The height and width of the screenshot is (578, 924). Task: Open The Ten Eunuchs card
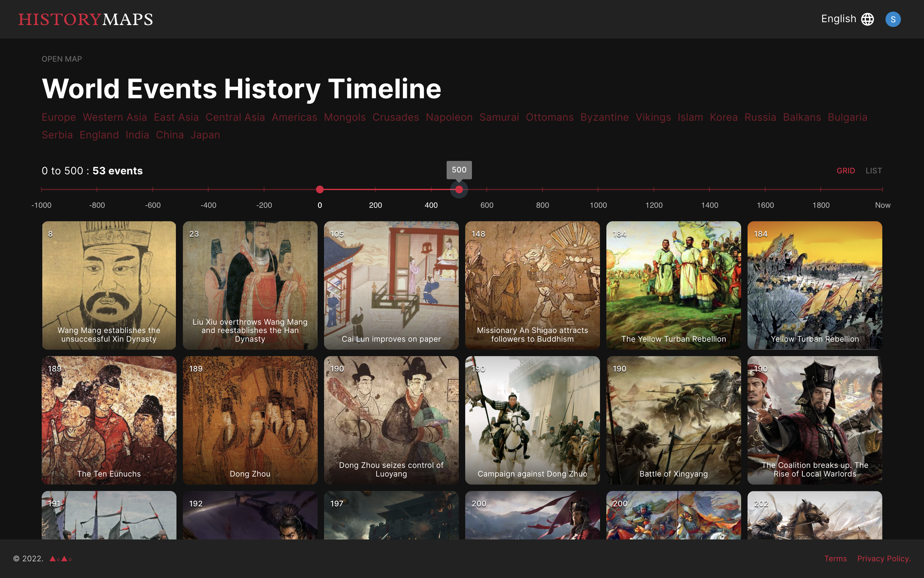click(109, 420)
